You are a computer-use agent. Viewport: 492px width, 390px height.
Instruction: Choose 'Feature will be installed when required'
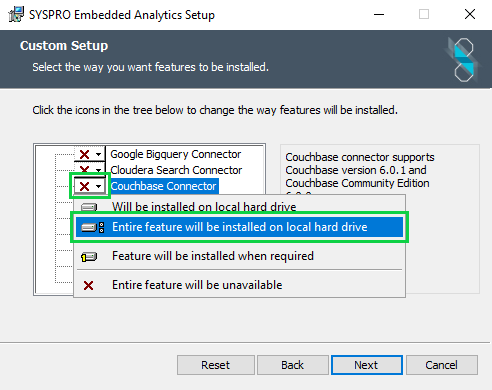[239, 256]
